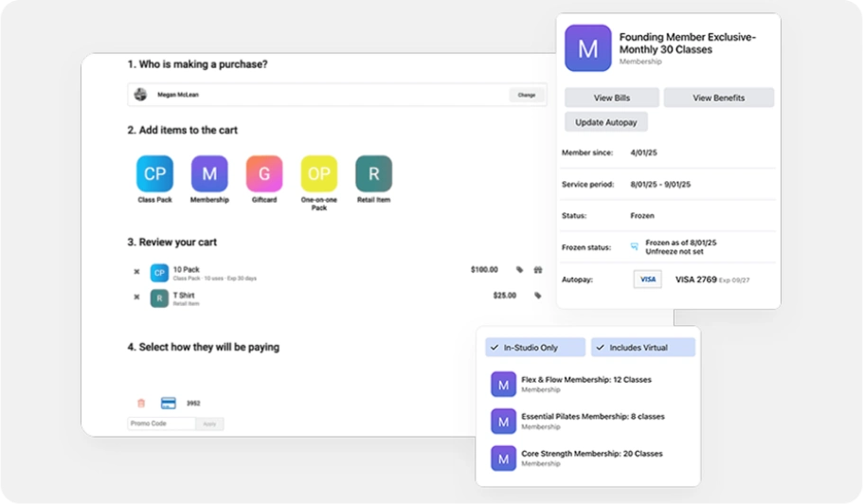
Task: Click the card number '3952' text
Action: point(193,404)
